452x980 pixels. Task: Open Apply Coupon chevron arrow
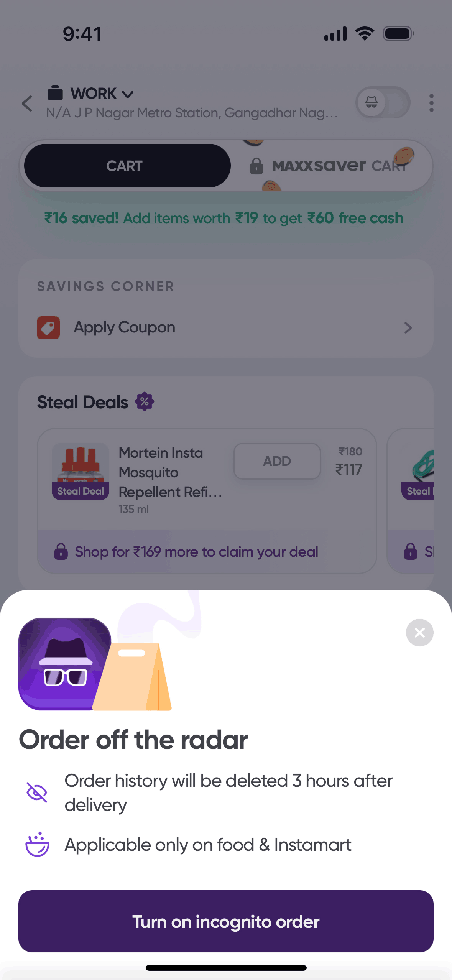point(408,327)
